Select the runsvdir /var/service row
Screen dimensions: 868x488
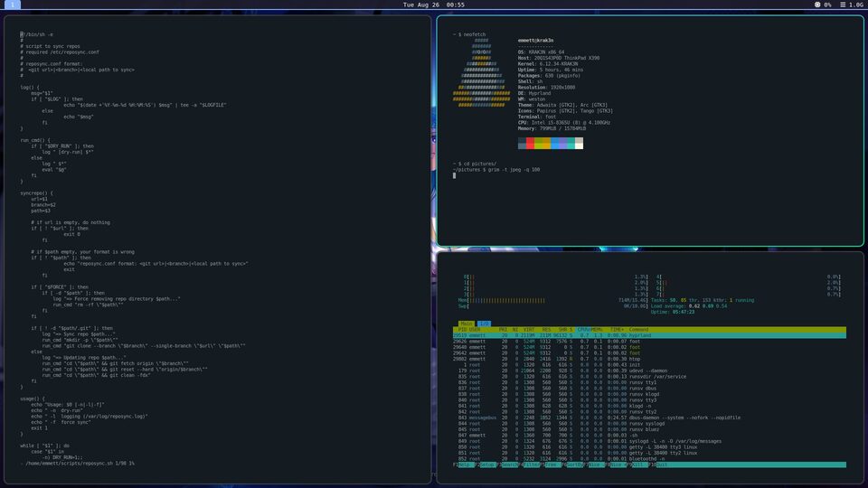point(649,377)
